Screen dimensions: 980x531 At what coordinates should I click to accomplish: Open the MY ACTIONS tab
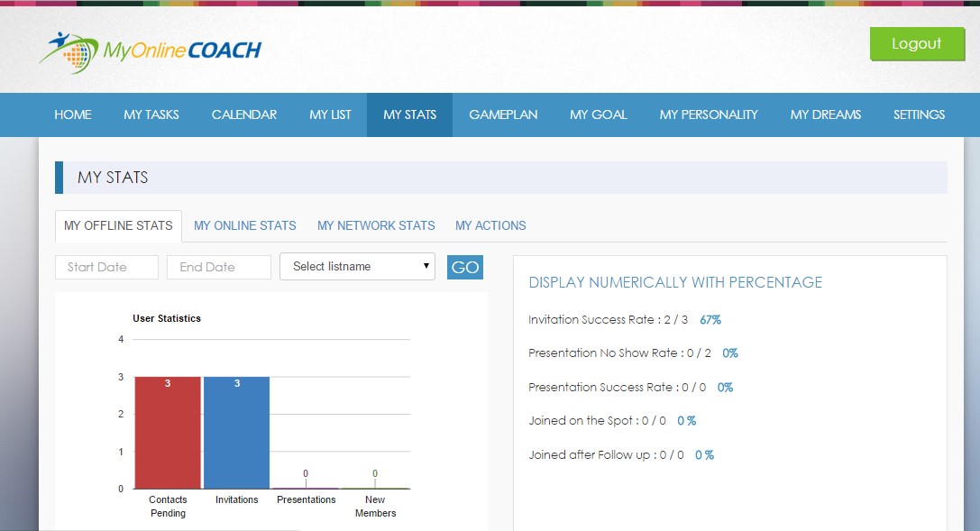tap(490, 225)
